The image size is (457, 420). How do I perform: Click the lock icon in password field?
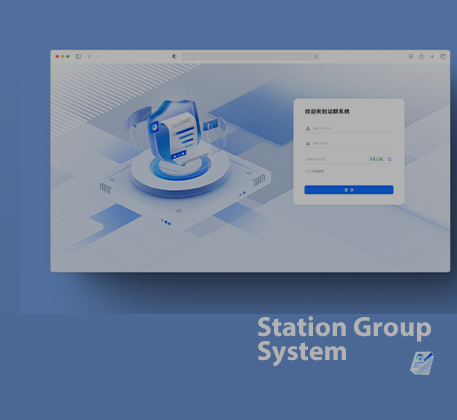tap(308, 144)
